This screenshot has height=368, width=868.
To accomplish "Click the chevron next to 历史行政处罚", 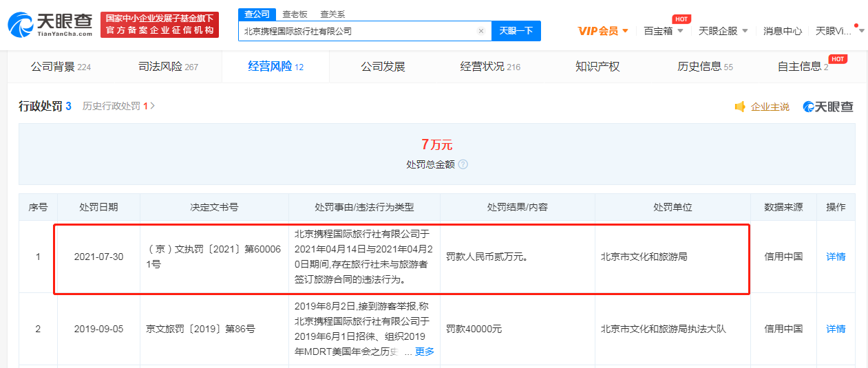I will pyautogui.click(x=153, y=106).
